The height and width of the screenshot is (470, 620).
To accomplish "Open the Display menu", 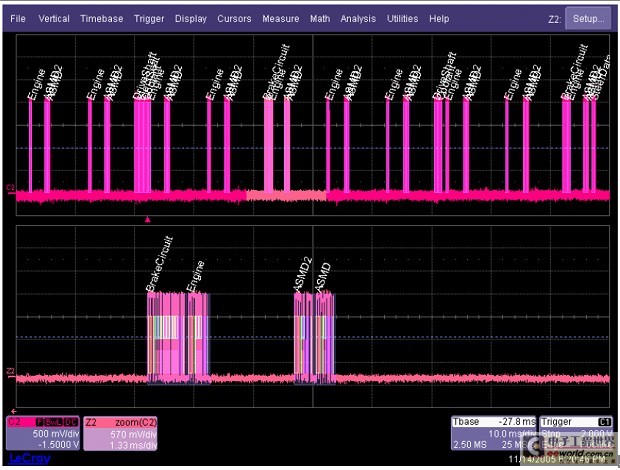I will tap(191, 19).
